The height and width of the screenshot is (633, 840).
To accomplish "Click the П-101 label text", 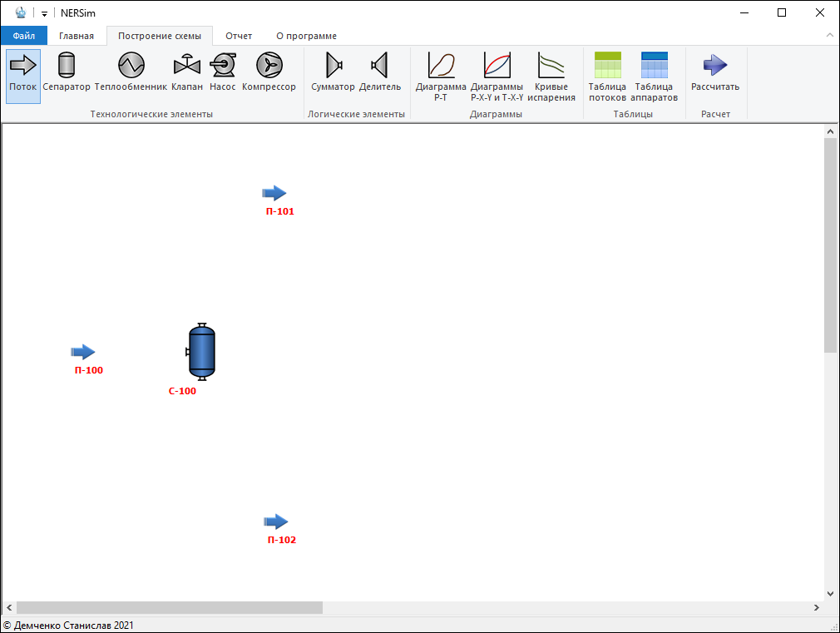I will click(280, 211).
